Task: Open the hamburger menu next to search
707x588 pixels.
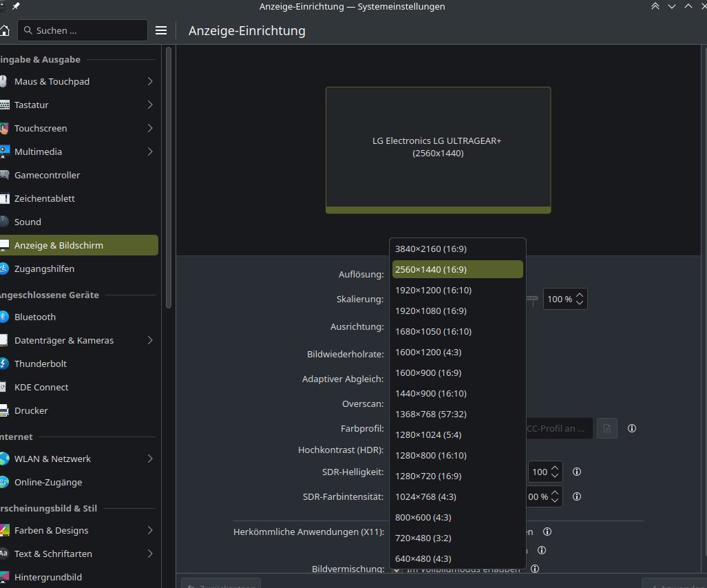Action: [161, 31]
